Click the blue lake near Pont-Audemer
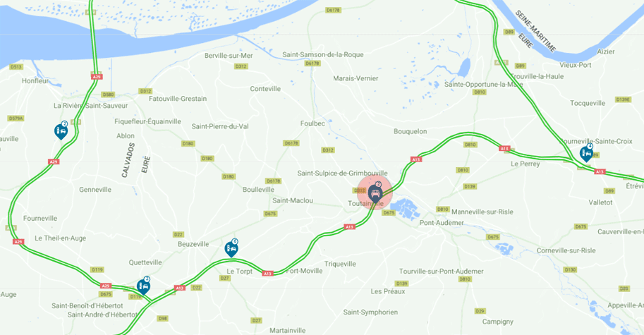This screenshot has width=644, height=335. pyautogui.click(x=406, y=208)
